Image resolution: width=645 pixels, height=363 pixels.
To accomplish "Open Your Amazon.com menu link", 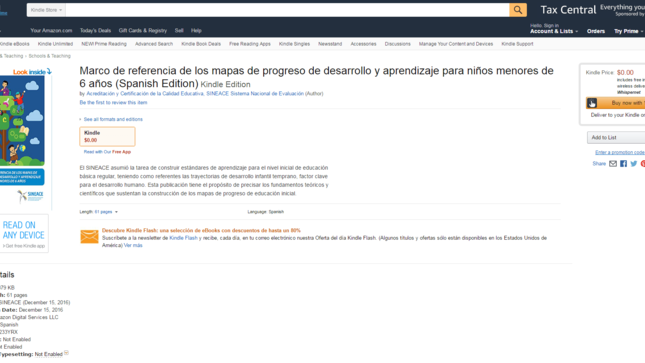I will 51,30.
